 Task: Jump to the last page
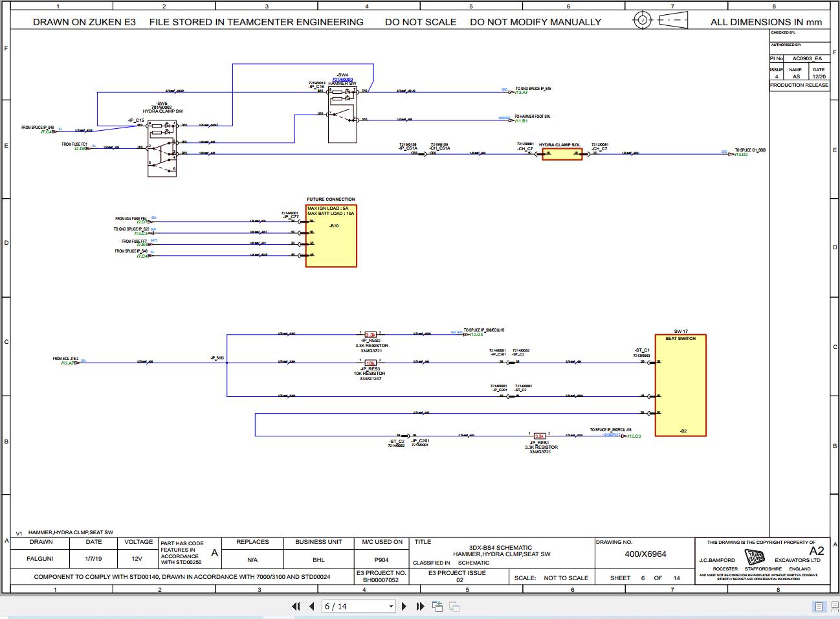(420, 607)
